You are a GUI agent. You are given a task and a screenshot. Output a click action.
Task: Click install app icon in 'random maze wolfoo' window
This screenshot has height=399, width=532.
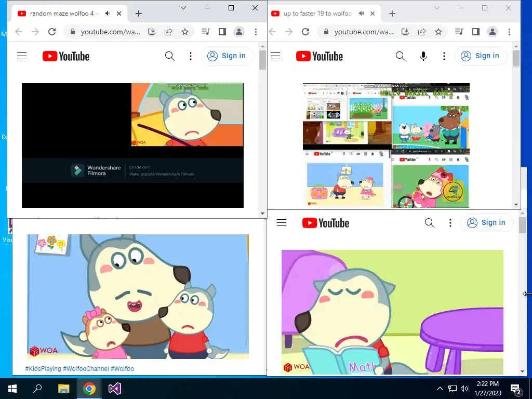tap(152, 32)
